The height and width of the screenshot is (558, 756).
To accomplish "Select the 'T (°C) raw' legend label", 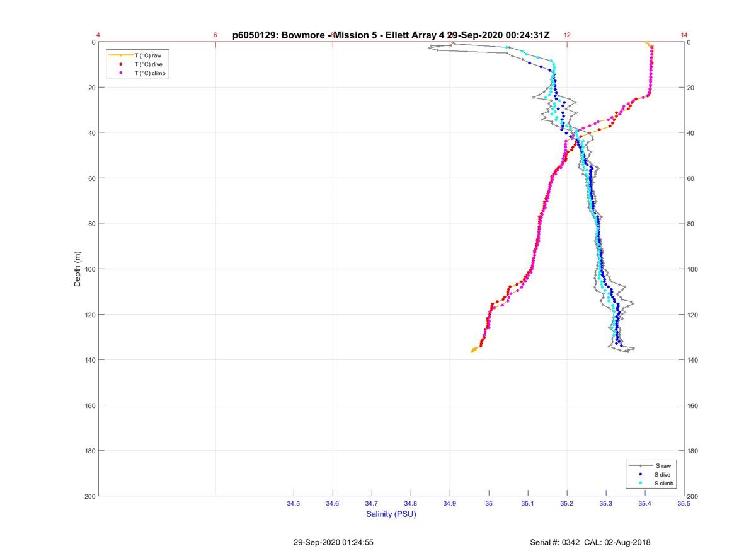I will (148, 55).
